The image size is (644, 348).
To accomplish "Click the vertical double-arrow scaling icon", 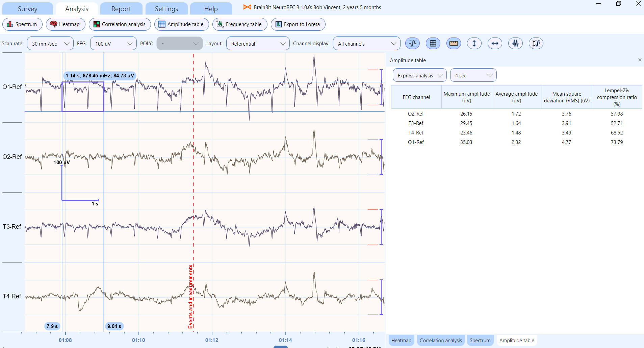I will (474, 43).
